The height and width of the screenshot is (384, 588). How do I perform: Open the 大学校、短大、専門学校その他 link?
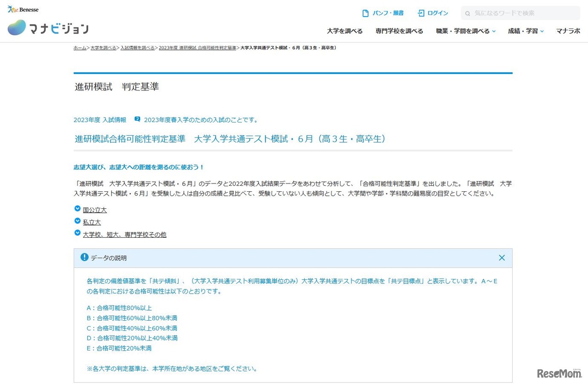[124, 234]
